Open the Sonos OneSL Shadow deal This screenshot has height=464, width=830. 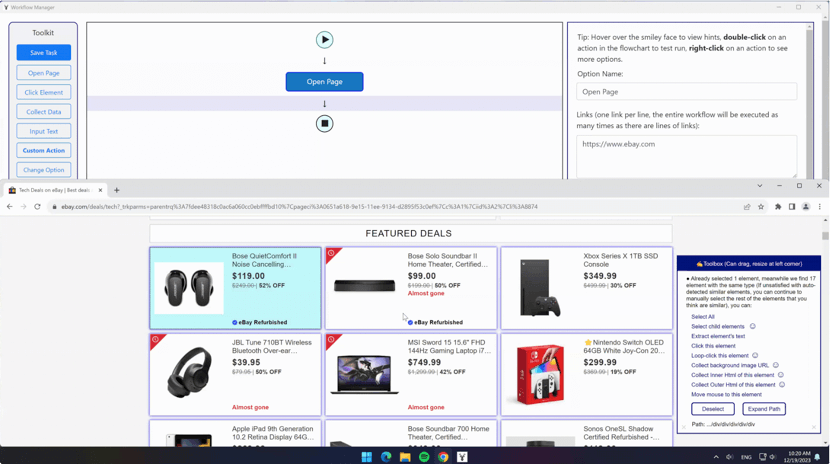pos(587,433)
